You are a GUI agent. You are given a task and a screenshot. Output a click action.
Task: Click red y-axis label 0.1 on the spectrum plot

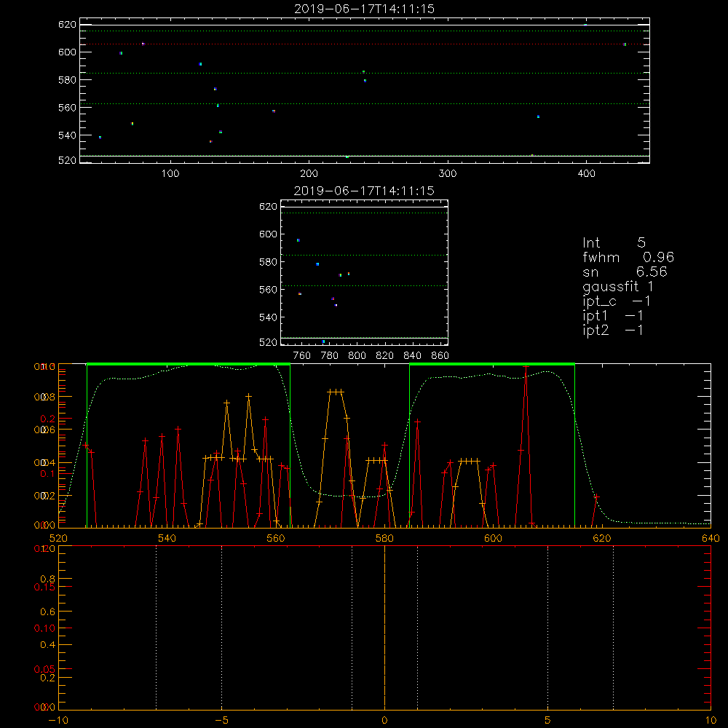pyautogui.click(x=48, y=474)
